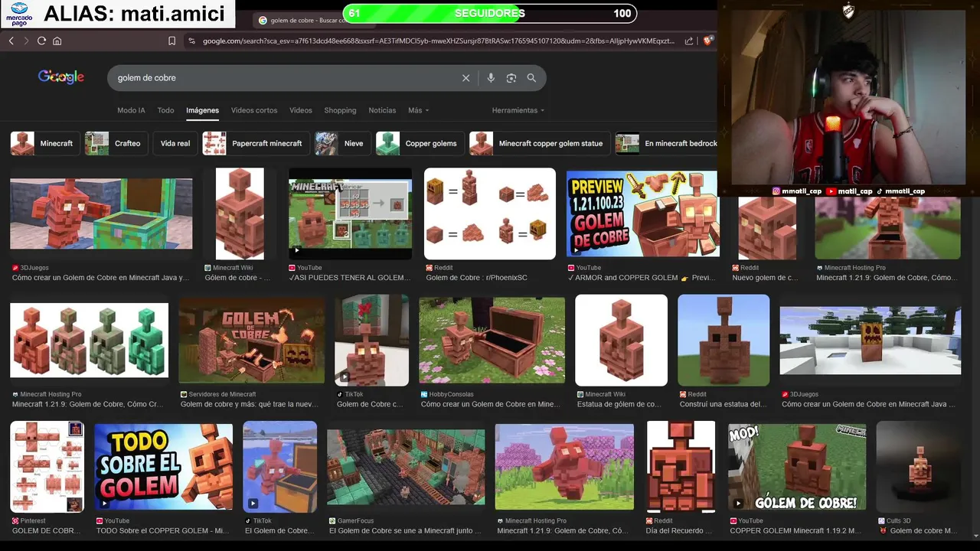The width and height of the screenshot is (980, 551).
Task: Click the Golem de cobre y más link
Action: [249, 404]
